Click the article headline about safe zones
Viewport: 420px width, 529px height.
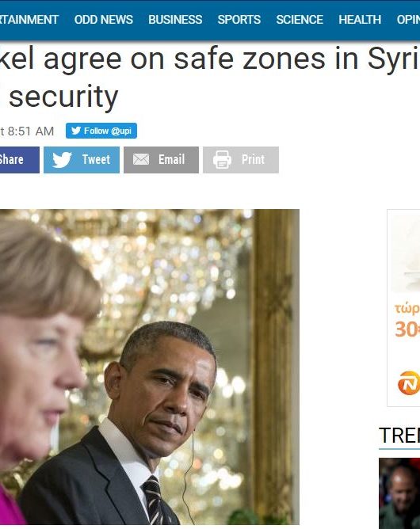[209, 78]
